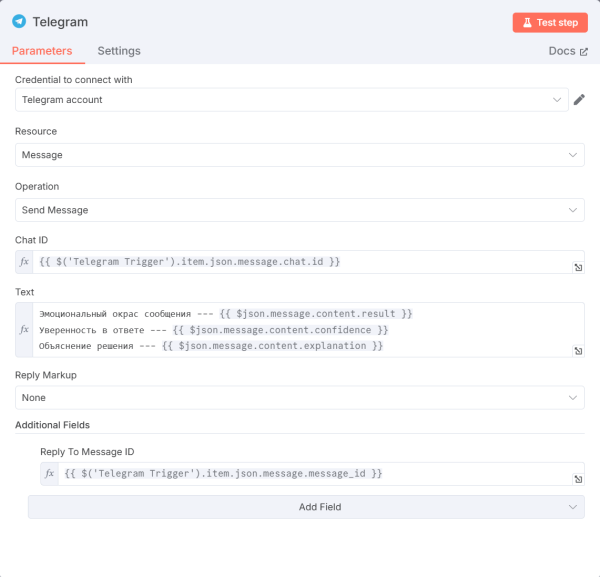Image resolution: width=600 pixels, height=577 pixels.
Task: Click the $json.message.content.result expression
Action: [x=316, y=314]
